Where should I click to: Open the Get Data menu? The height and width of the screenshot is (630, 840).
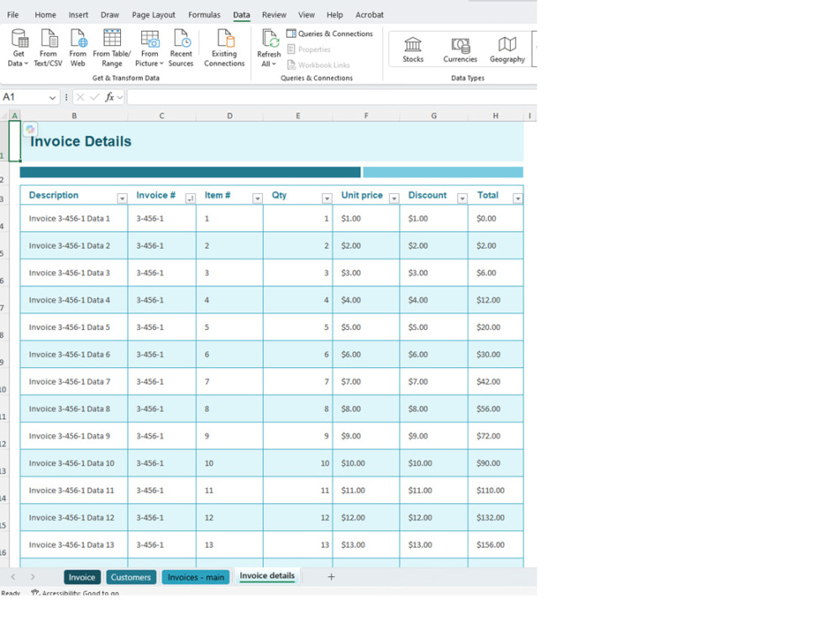pos(18,48)
